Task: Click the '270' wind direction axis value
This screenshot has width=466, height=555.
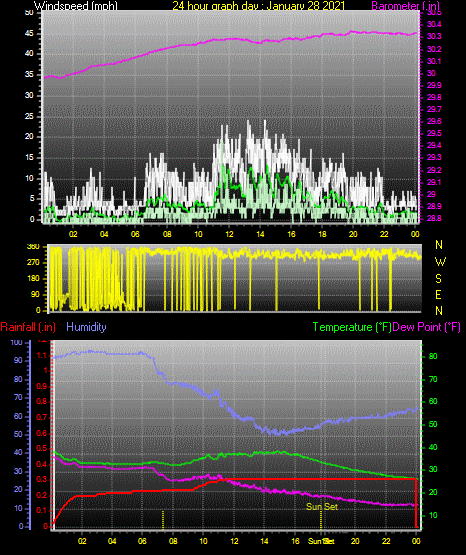Action: 33,263
